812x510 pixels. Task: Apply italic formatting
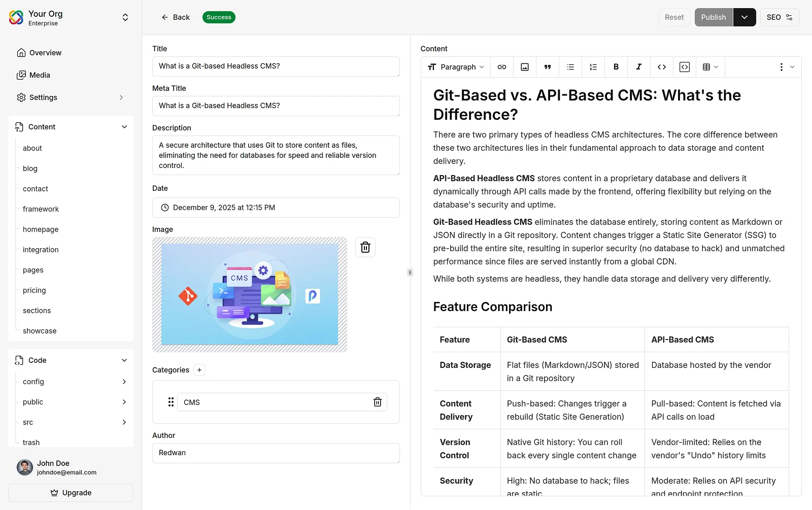pyautogui.click(x=638, y=66)
